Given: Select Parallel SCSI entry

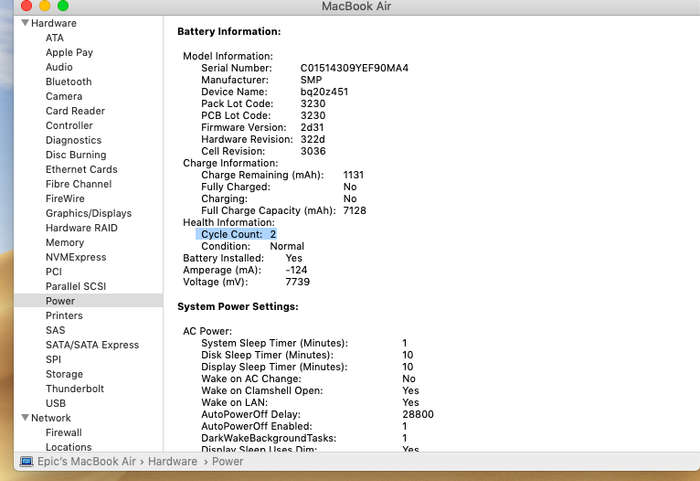Looking at the screenshot, I should click(x=75, y=286).
